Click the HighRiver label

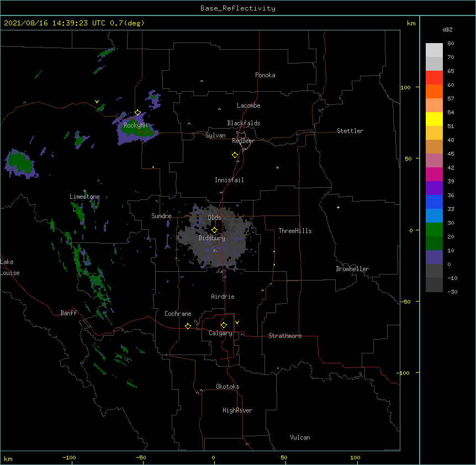pos(237,410)
